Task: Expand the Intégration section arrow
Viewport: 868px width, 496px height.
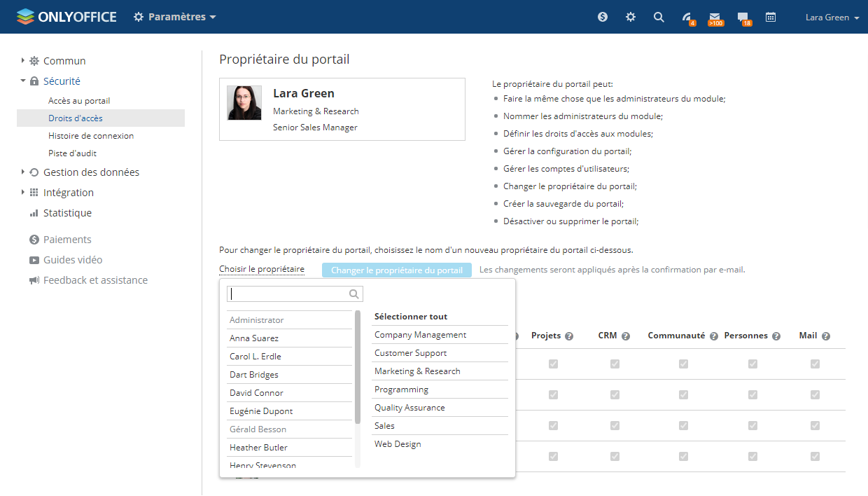Action: coord(23,193)
